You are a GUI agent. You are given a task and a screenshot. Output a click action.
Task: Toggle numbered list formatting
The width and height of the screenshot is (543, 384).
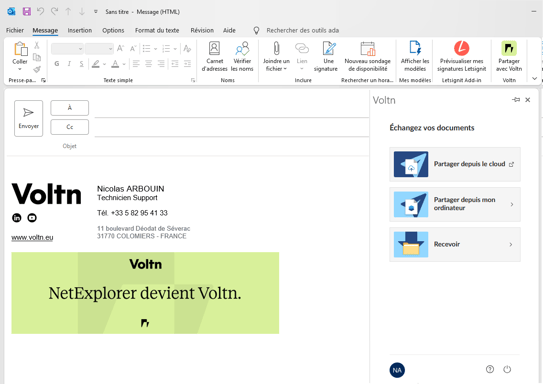166,48
